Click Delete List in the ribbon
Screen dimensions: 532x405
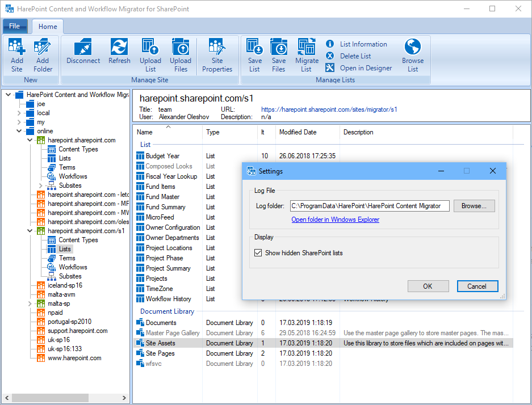(348, 56)
